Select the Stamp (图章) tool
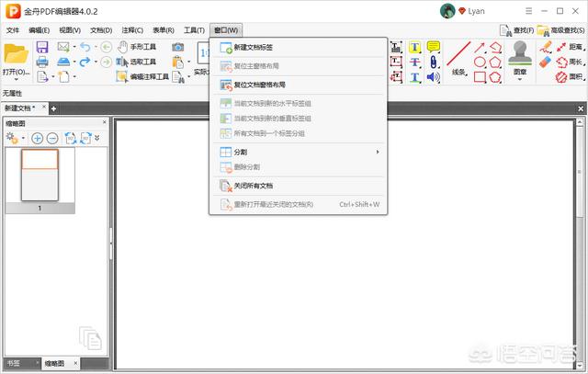The image size is (588, 374). [520, 56]
